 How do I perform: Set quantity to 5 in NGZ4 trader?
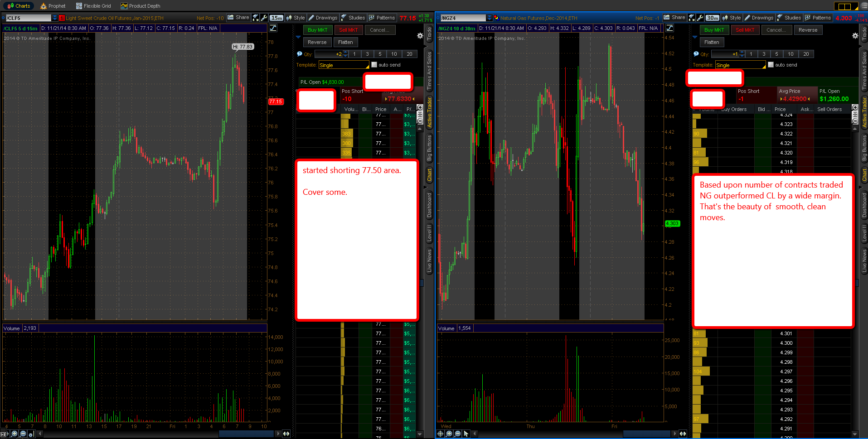coord(776,54)
